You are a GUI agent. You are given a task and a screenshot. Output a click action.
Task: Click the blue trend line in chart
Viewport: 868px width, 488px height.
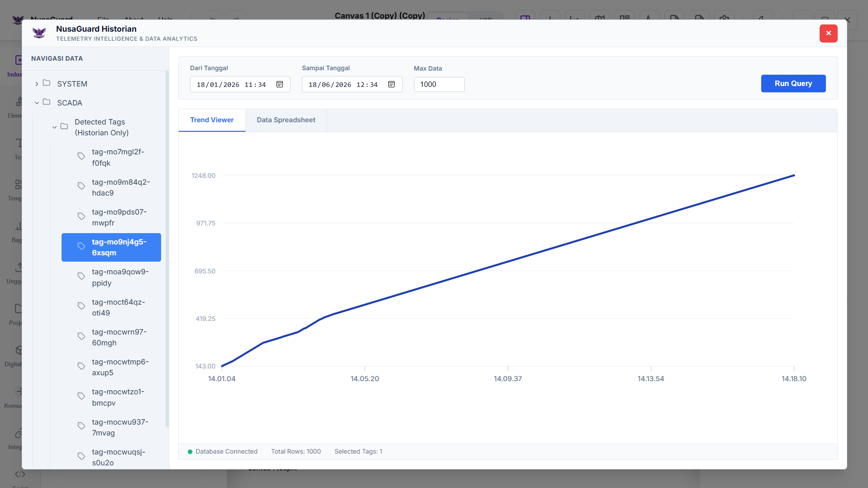coord(508,262)
